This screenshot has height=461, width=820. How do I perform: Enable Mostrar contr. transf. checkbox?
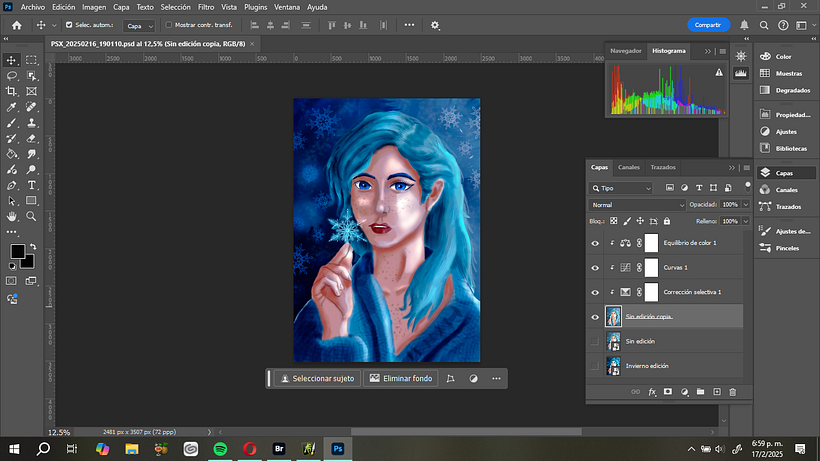click(x=168, y=25)
